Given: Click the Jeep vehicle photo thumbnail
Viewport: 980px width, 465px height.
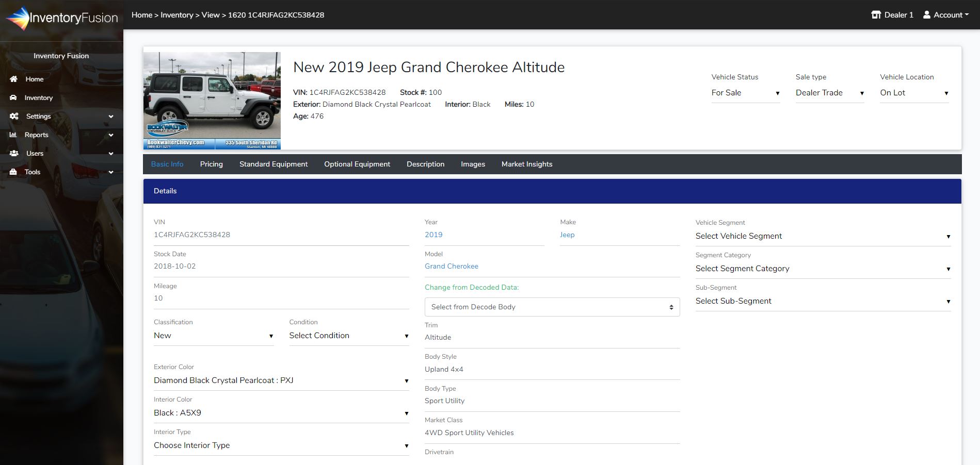Looking at the screenshot, I should pos(212,101).
